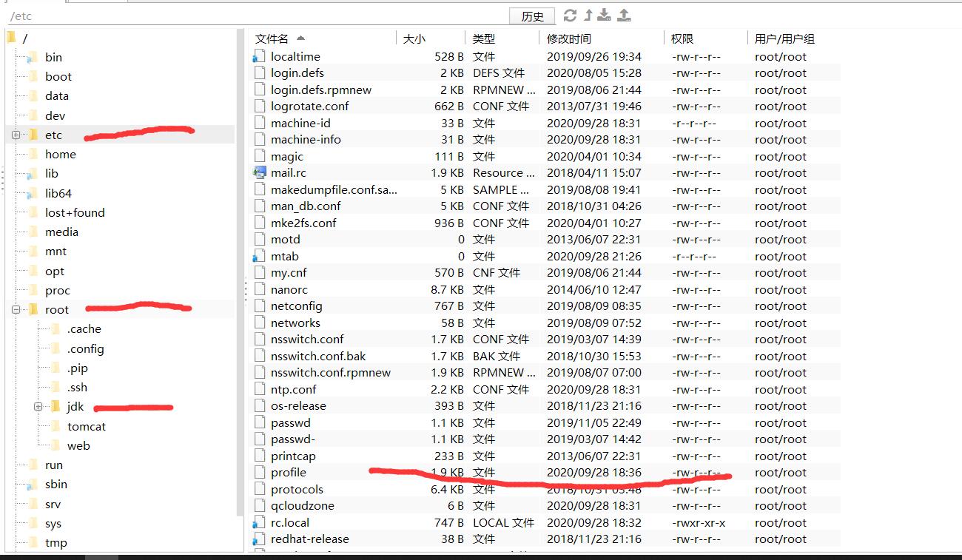Select the tmp folder in tree
Viewport: 962px width, 560px height.
pyautogui.click(x=56, y=542)
